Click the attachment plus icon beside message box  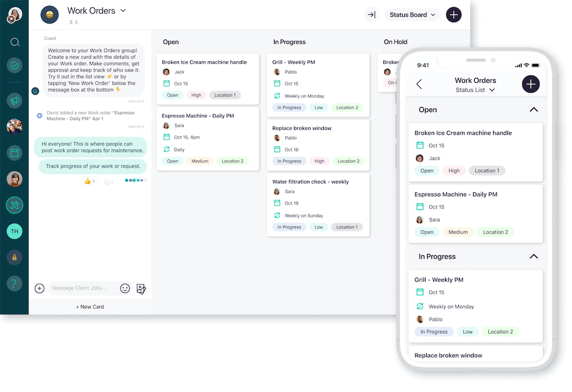pyautogui.click(x=39, y=288)
